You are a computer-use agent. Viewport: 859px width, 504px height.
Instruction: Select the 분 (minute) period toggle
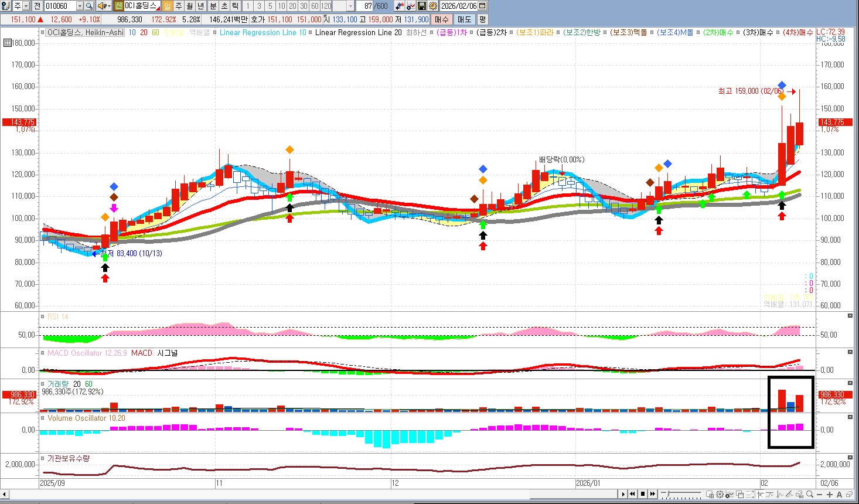[x=213, y=6]
